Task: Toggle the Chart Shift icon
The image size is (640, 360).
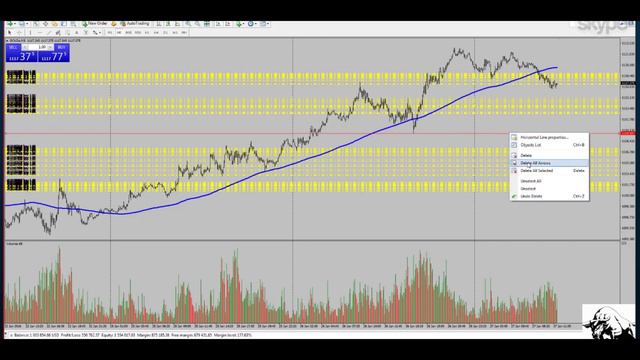Action: coord(227,24)
